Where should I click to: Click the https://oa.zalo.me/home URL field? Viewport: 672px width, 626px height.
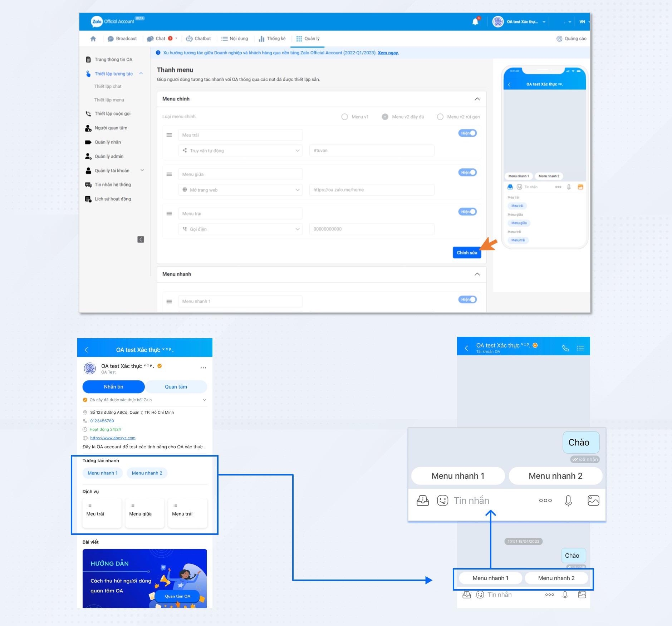click(x=371, y=190)
